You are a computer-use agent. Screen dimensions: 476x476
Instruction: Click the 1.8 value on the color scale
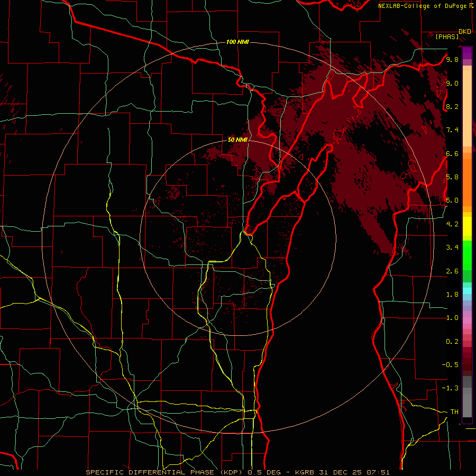[x=452, y=294]
